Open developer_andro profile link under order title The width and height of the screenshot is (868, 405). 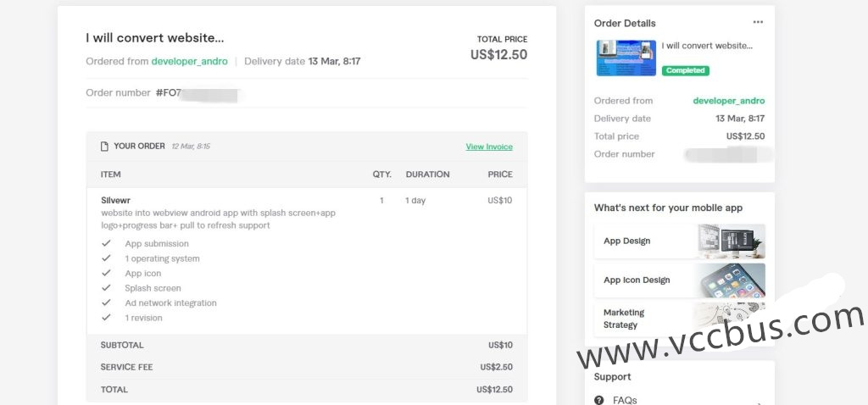coord(189,61)
